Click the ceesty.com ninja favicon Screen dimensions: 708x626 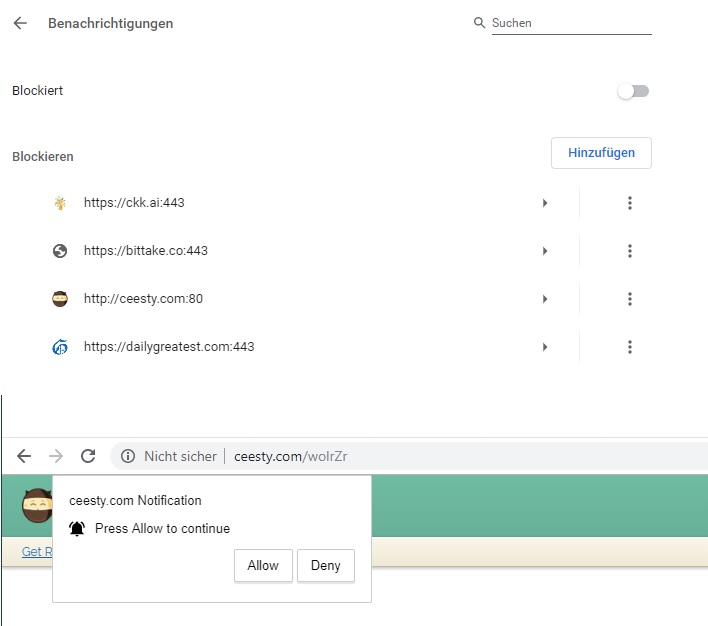(60, 299)
